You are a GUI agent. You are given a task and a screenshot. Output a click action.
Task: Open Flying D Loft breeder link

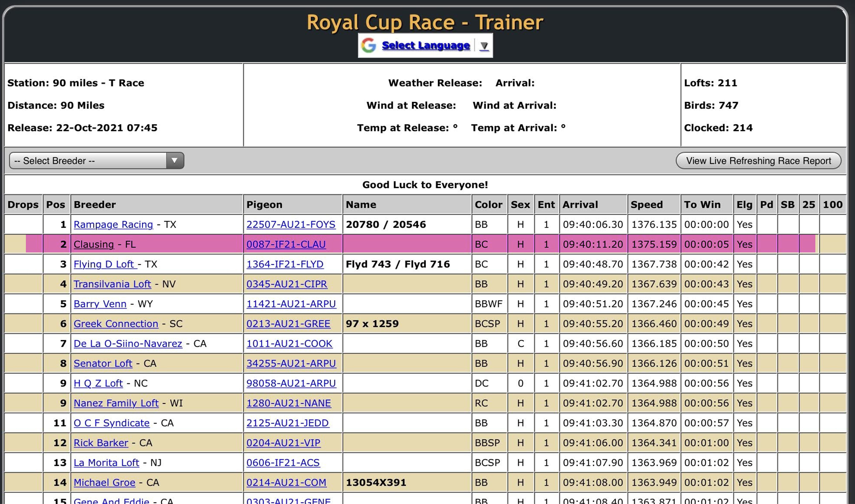[105, 264]
